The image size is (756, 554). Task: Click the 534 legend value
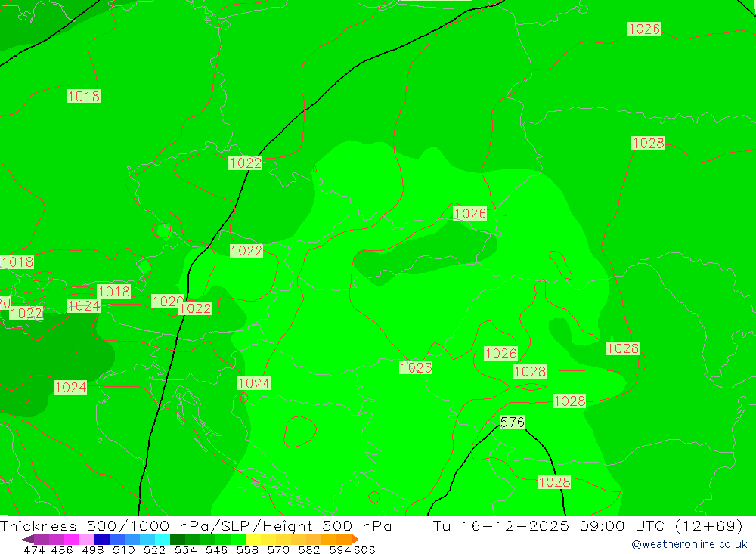pos(184,549)
